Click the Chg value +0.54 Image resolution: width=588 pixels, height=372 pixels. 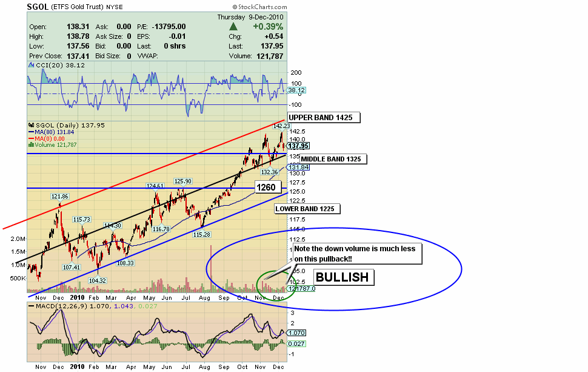point(274,36)
